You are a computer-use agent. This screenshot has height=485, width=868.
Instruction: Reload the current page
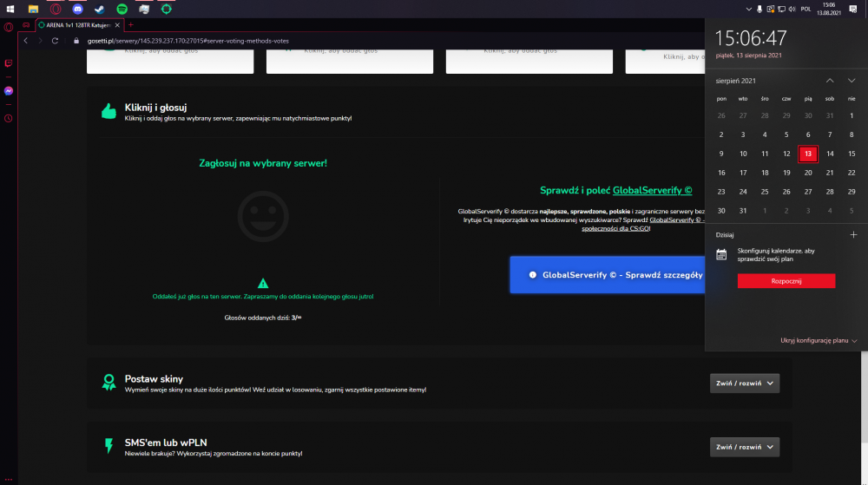[55, 41]
